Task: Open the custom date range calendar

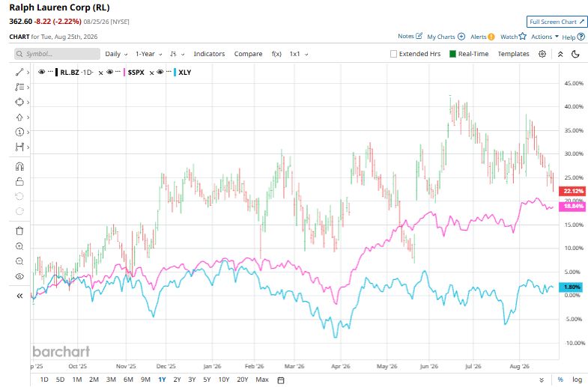Action: click(x=280, y=380)
